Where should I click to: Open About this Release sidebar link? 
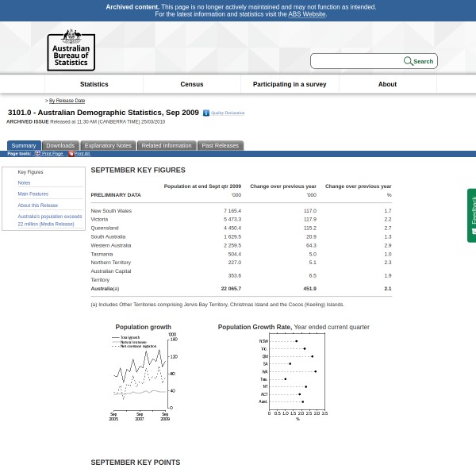pos(38,205)
